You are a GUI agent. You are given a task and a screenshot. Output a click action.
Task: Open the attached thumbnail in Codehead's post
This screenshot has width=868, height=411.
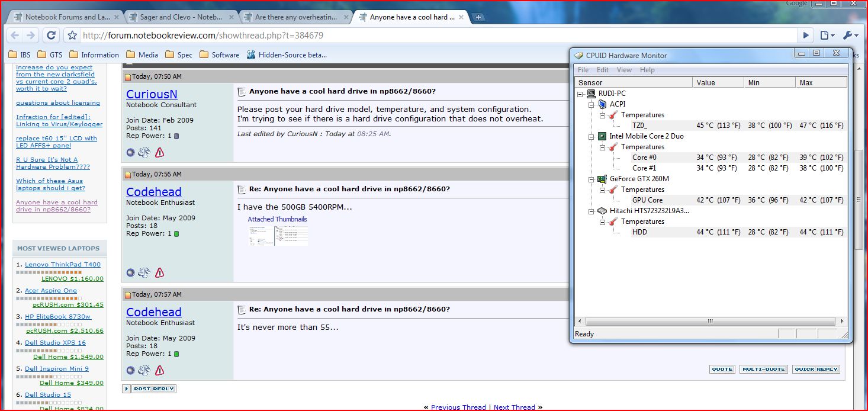(x=278, y=235)
